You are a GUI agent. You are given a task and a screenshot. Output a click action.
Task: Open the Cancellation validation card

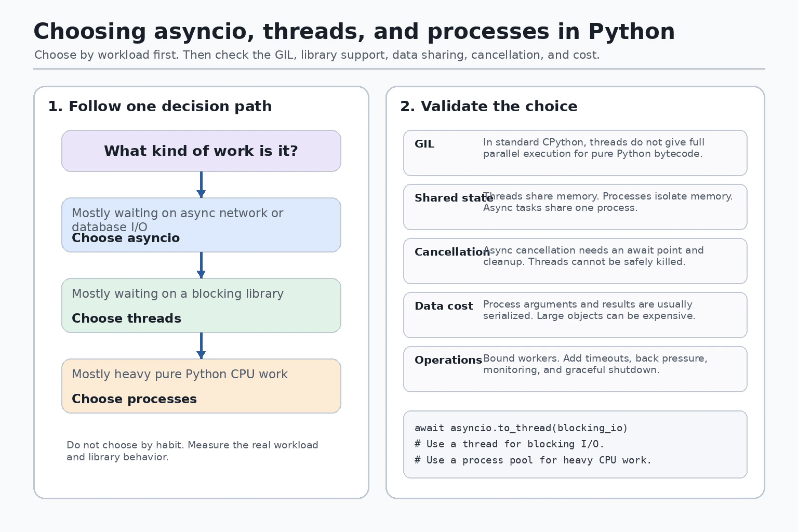click(575, 261)
